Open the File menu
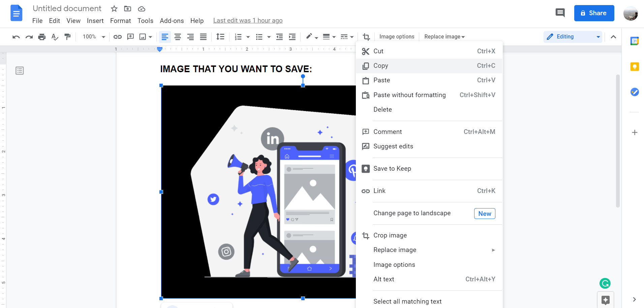644x308 pixels. click(x=37, y=21)
